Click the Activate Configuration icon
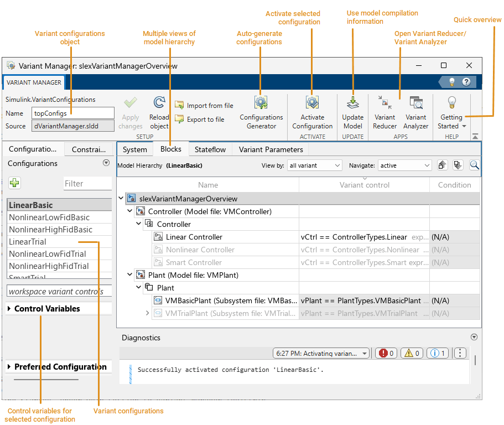 coord(312,102)
